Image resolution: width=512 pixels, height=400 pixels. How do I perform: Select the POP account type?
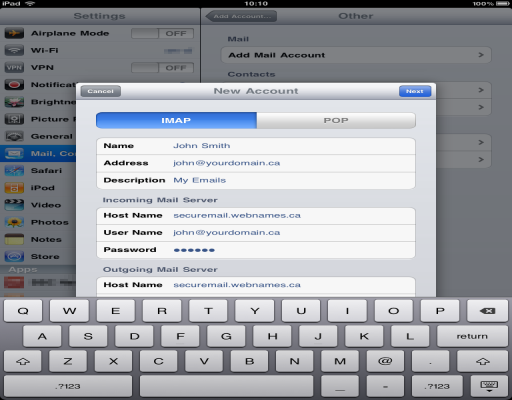[x=336, y=120]
